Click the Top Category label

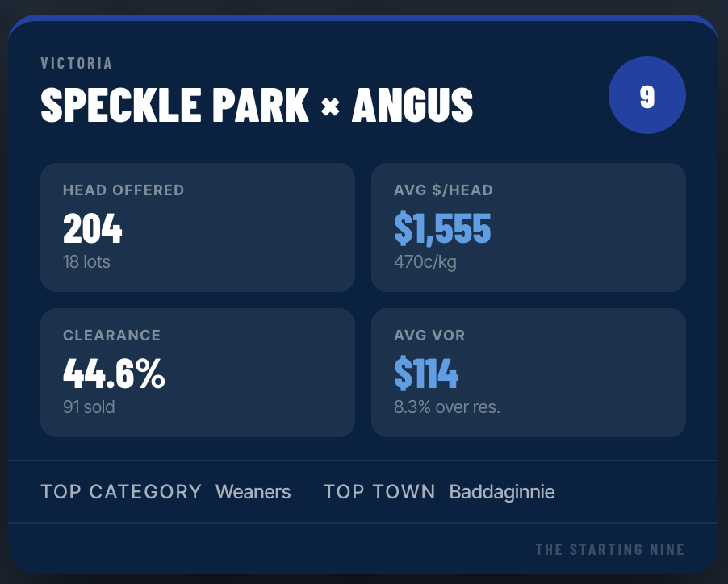(121, 492)
